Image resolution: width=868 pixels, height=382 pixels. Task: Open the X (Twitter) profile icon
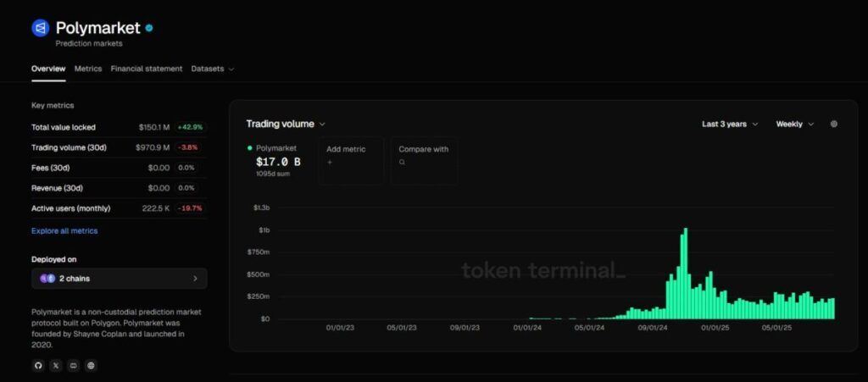(x=56, y=365)
